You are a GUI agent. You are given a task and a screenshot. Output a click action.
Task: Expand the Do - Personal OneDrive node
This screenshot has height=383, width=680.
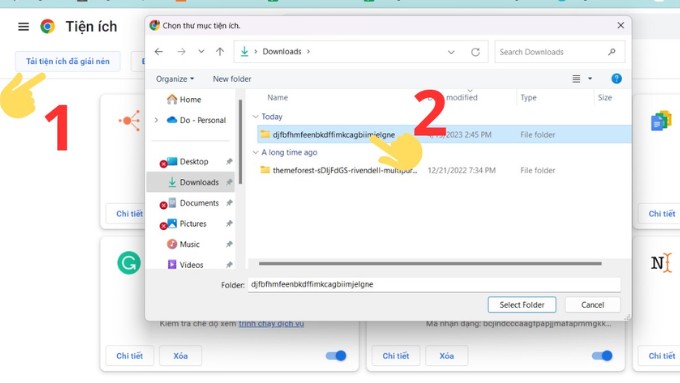pos(156,120)
